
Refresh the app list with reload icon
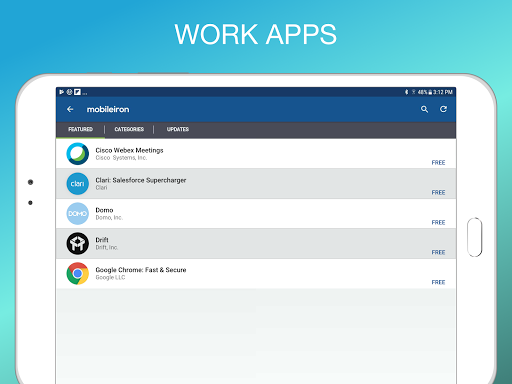(x=443, y=109)
